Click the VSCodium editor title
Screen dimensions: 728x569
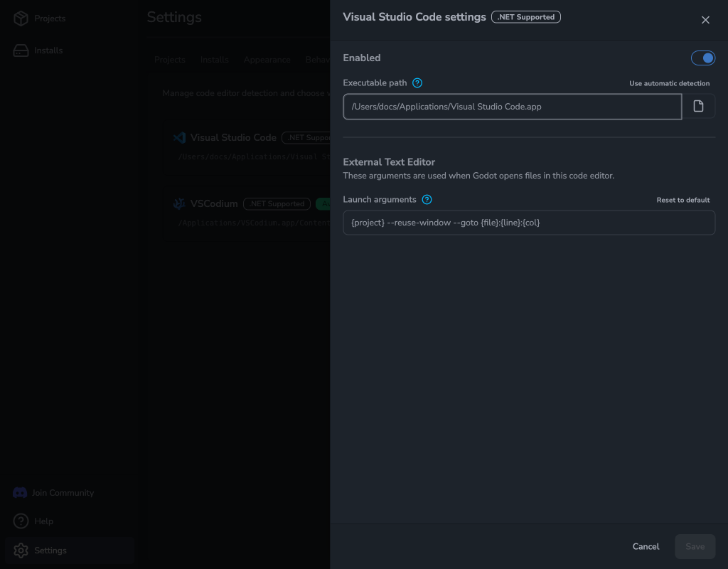click(x=214, y=204)
